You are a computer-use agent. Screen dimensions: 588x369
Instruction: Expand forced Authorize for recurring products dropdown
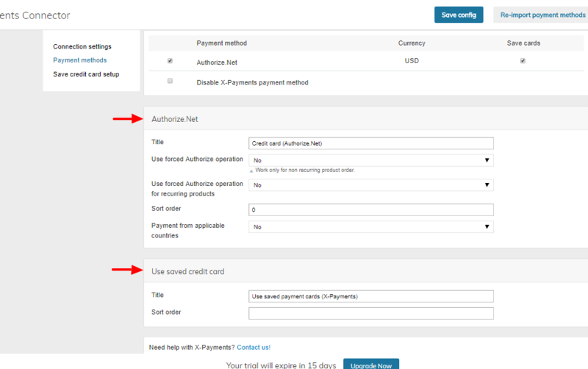371,185
